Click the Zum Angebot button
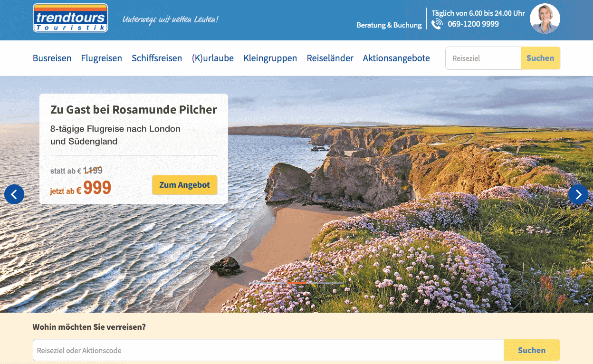Screen dimensions: 593x364 pos(184,185)
